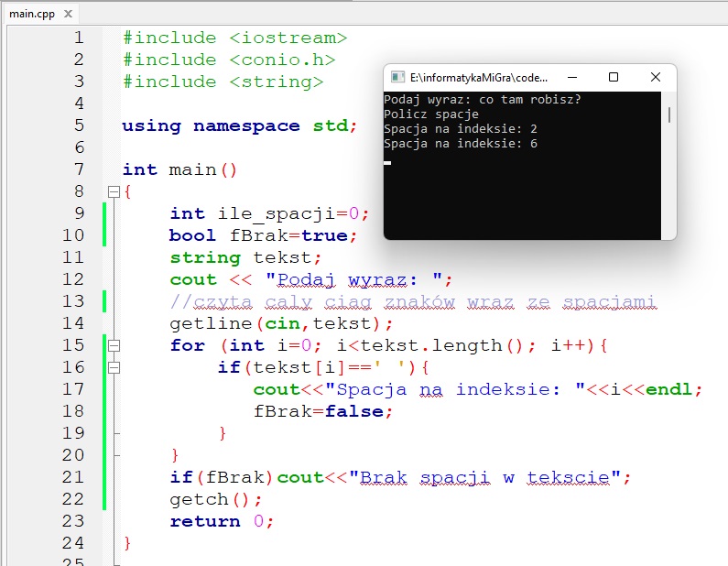This screenshot has width=728, height=566.
Task: Click line number 7 in the gutter
Action: pyautogui.click(x=79, y=169)
